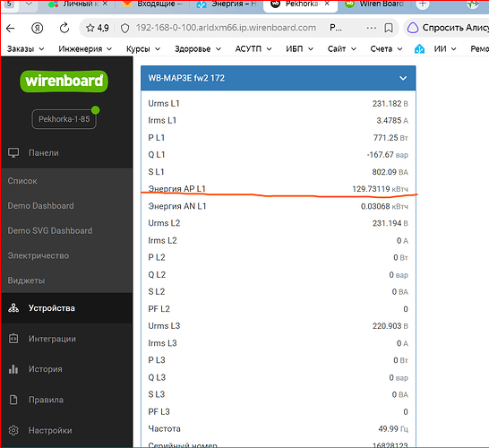Open the Электричество dashboard link
This screenshot has height=448, width=489.
coord(39,255)
